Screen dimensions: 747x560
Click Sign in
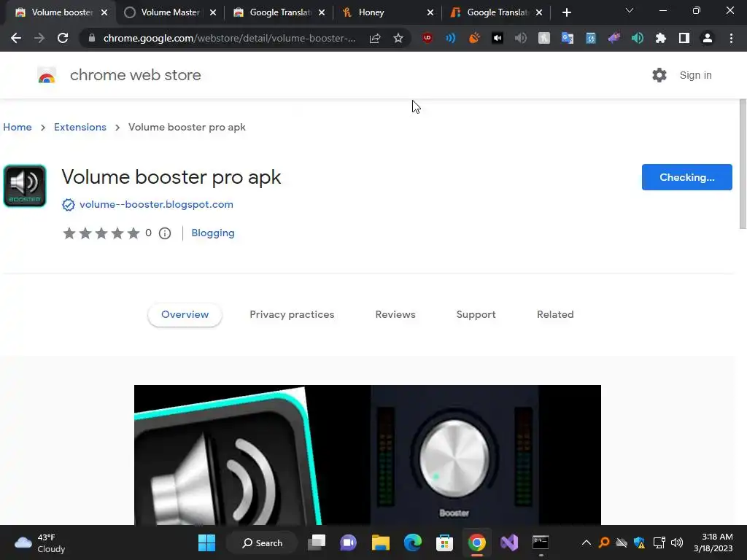tap(695, 75)
